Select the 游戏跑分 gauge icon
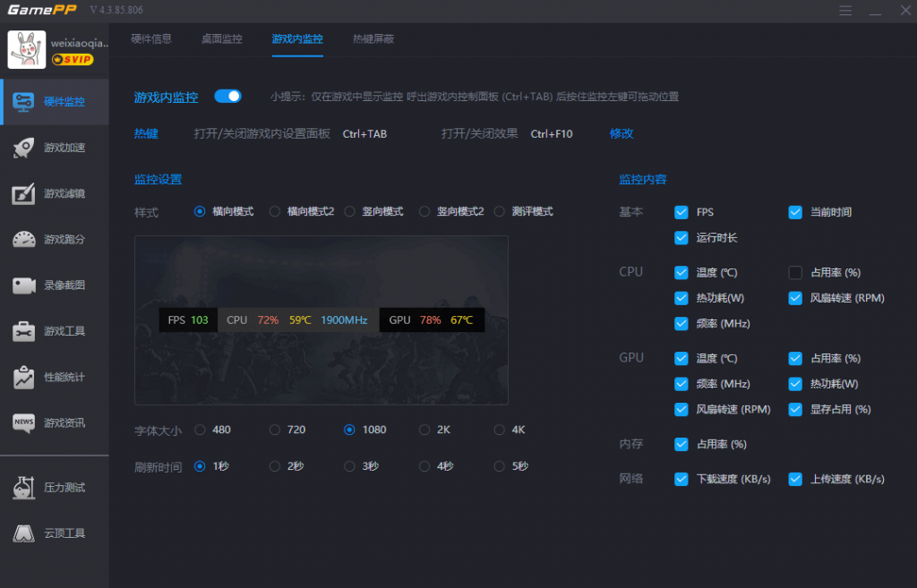The image size is (917, 588). pyautogui.click(x=23, y=240)
